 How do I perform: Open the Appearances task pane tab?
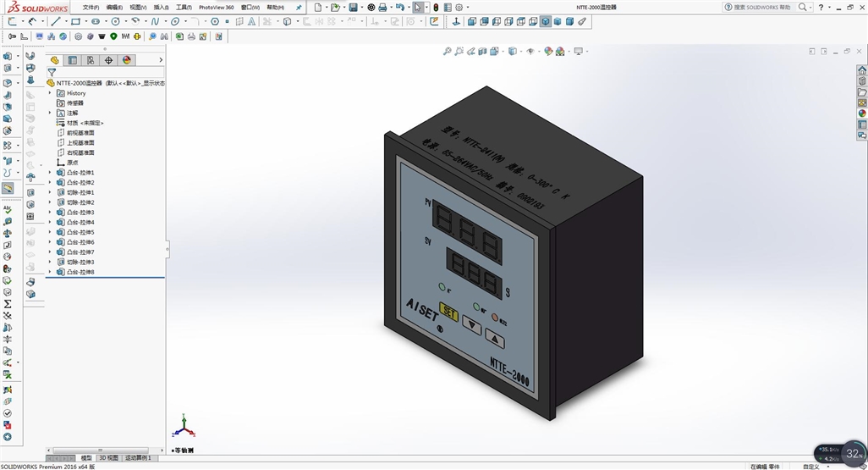[862, 113]
